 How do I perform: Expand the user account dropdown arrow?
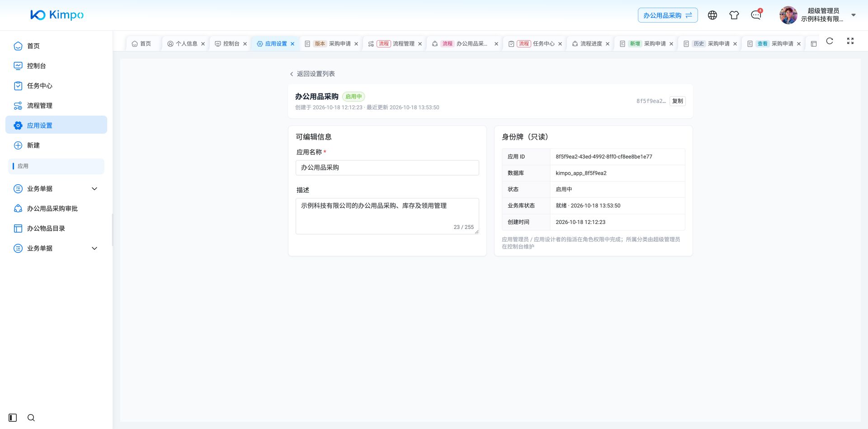pos(854,15)
